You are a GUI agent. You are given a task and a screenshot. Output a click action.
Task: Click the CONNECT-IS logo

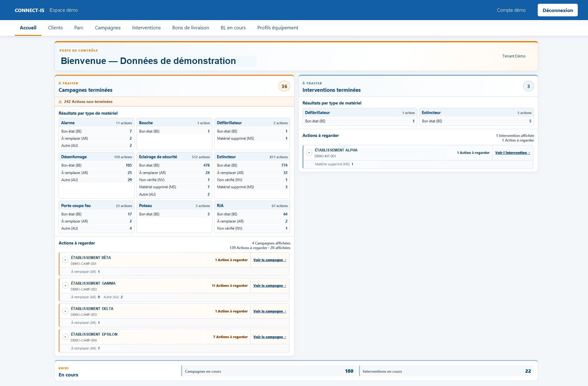pyautogui.click(x=30, y=10)
